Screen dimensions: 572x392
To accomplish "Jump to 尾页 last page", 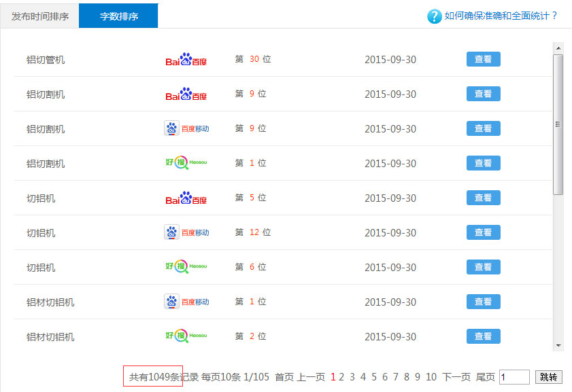I will [485, 377].
